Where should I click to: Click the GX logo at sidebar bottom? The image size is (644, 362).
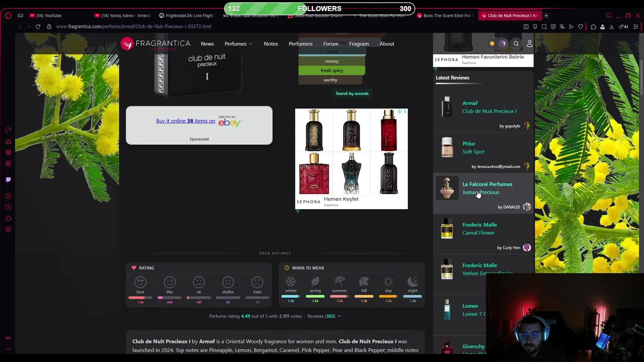[x=8, y=338]
